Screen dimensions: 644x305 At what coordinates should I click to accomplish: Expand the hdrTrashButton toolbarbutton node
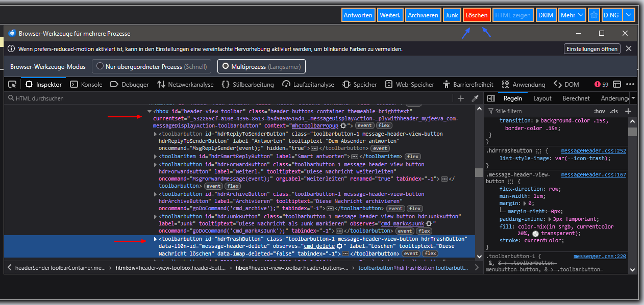(156, 239)
